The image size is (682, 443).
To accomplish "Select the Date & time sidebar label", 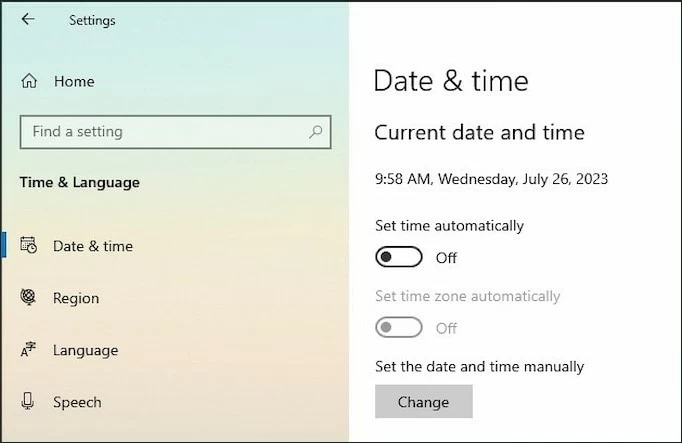I will [93, 246].
